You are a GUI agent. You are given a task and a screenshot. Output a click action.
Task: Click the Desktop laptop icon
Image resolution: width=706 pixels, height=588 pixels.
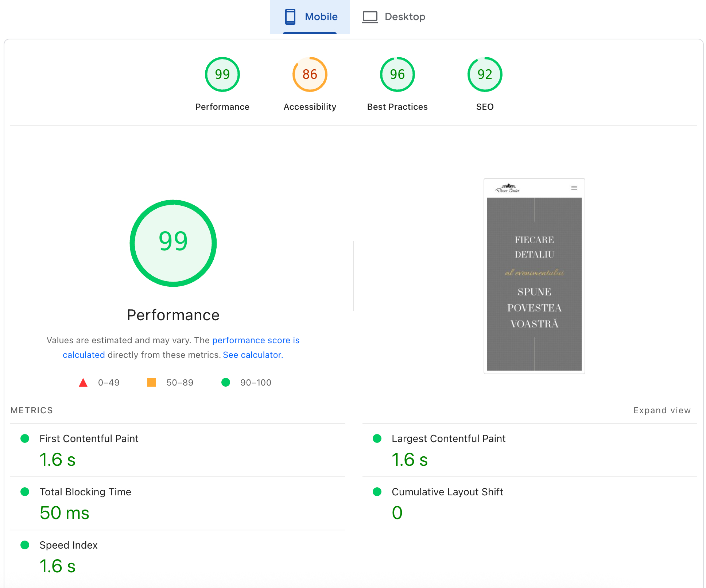pos(370,17)
